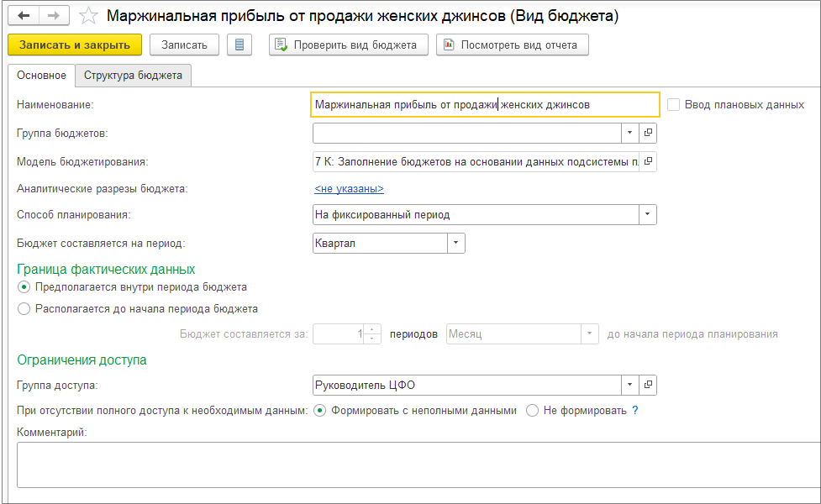Click the Проверить вид бюджета button
Image resolution: width=821 pixels, height=504 pixels.
click(x=349, y=45)
